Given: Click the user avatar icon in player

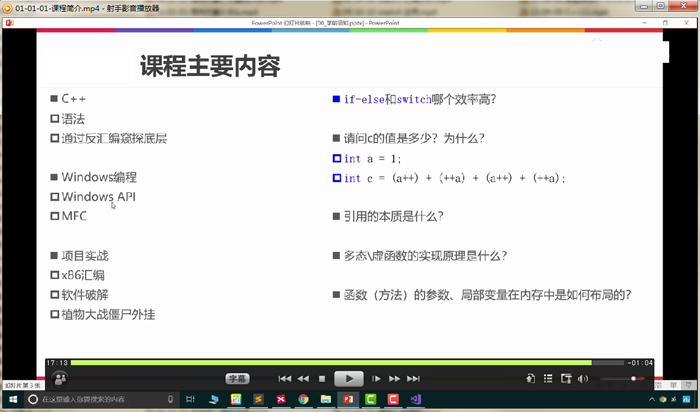Looking at the screenshot, I should coord(60,379).
